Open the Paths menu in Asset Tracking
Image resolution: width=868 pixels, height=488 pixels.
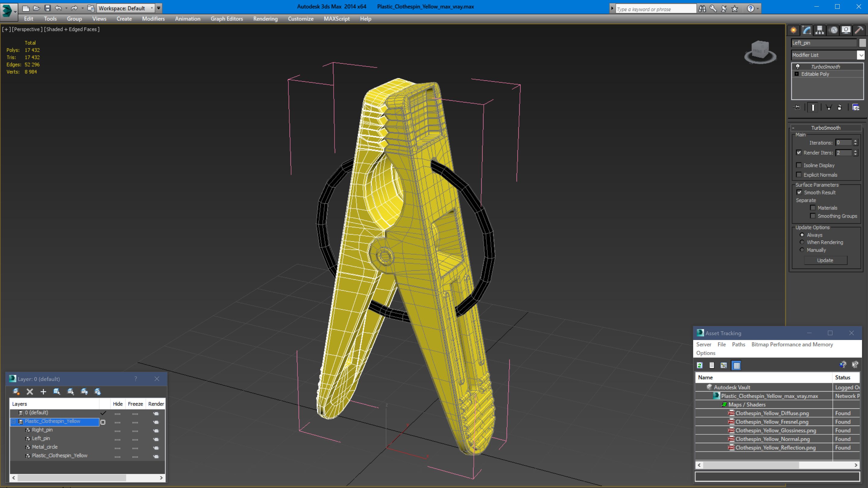point(738,345)
